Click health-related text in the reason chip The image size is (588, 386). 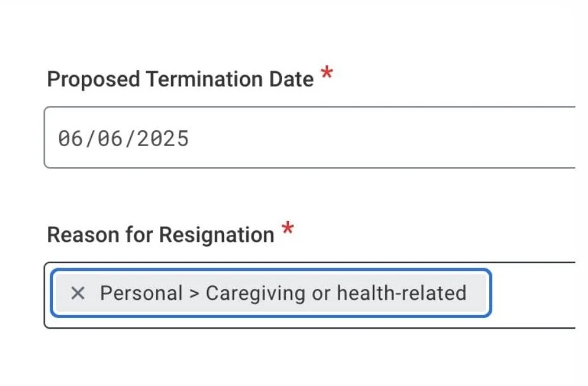click(x=402, y=293)
